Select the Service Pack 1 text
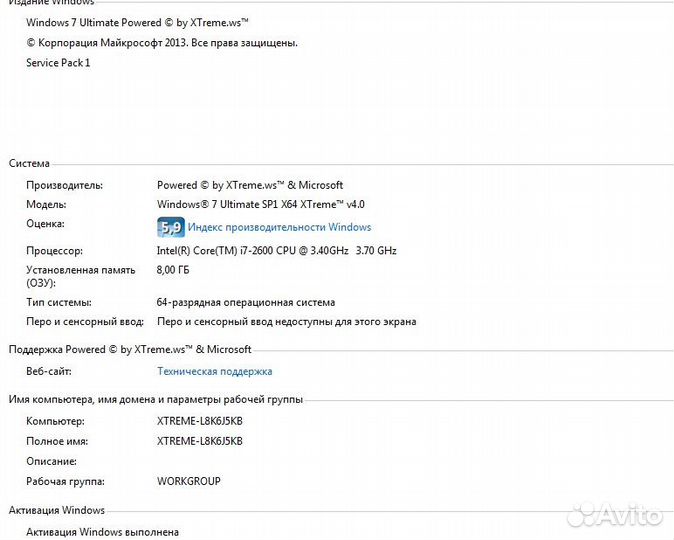Screen dimensions: 674x540 tap(58, 63)
